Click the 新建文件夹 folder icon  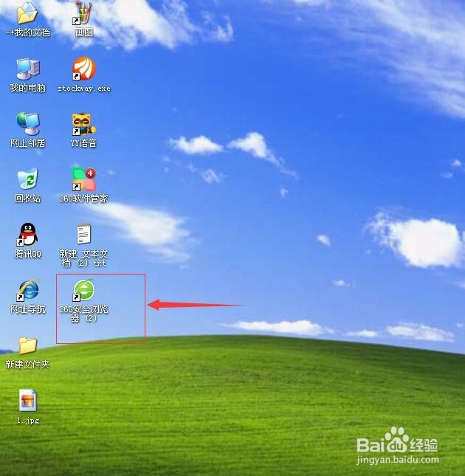(27, 345)
